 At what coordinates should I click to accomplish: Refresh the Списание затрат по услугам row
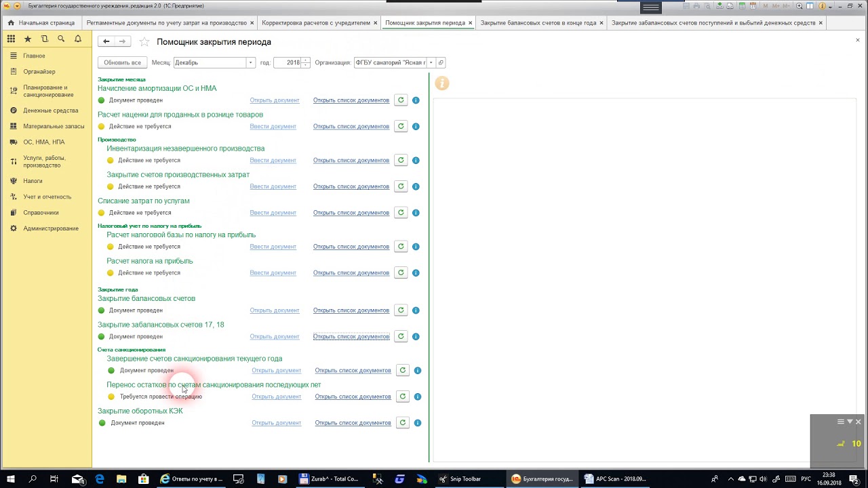point(401,212)
